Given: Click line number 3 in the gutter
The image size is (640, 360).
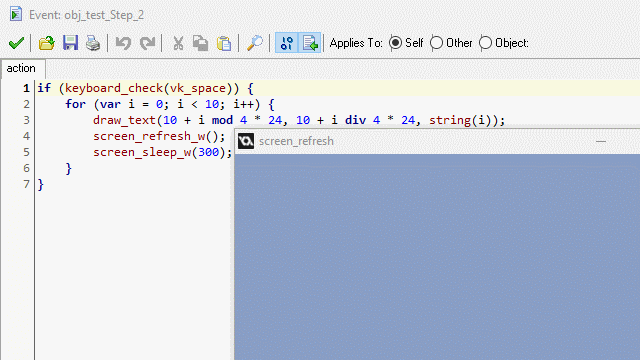Looking at the screenshot, I should pos(26,120).
